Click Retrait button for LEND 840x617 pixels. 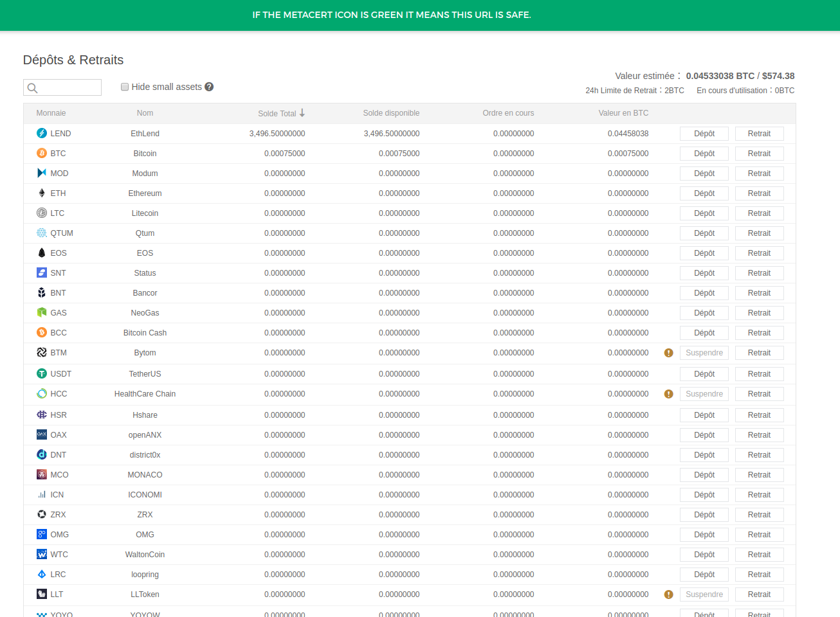coord(759,134)
